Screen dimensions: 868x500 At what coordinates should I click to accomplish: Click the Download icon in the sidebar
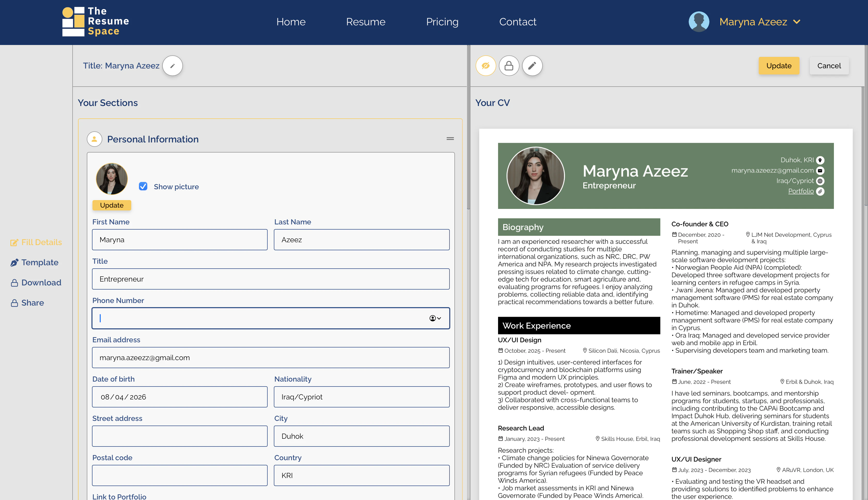14,282
